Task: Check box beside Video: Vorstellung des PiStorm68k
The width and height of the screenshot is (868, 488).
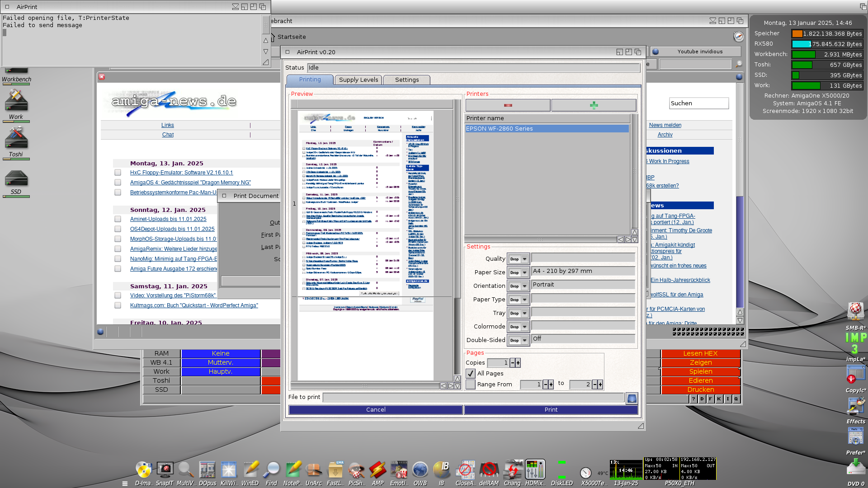Action: (x=118, y=296)
